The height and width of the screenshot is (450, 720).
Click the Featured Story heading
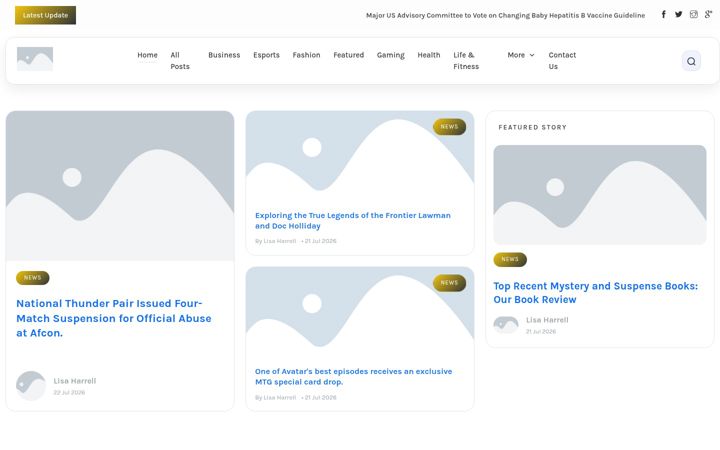pos(533,127)
